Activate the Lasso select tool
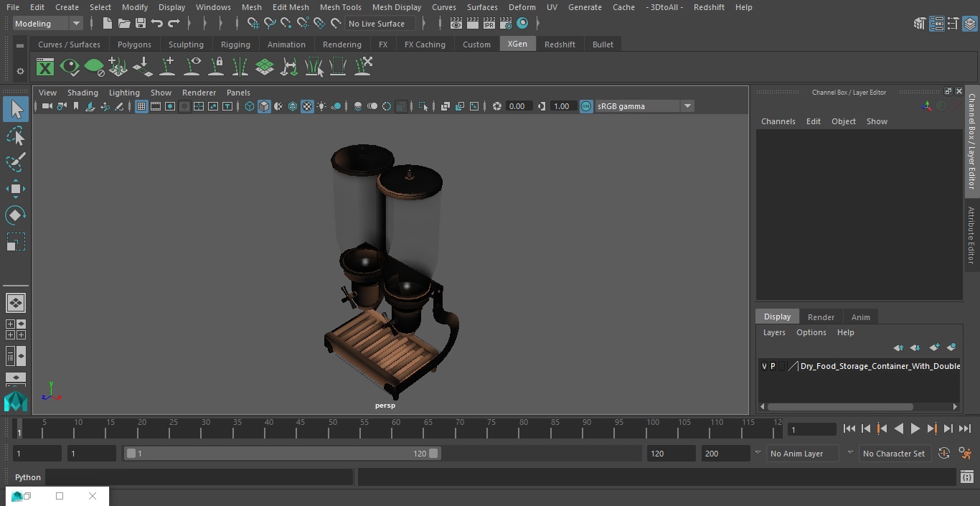980x506 pixels. [x=16, y=136]
